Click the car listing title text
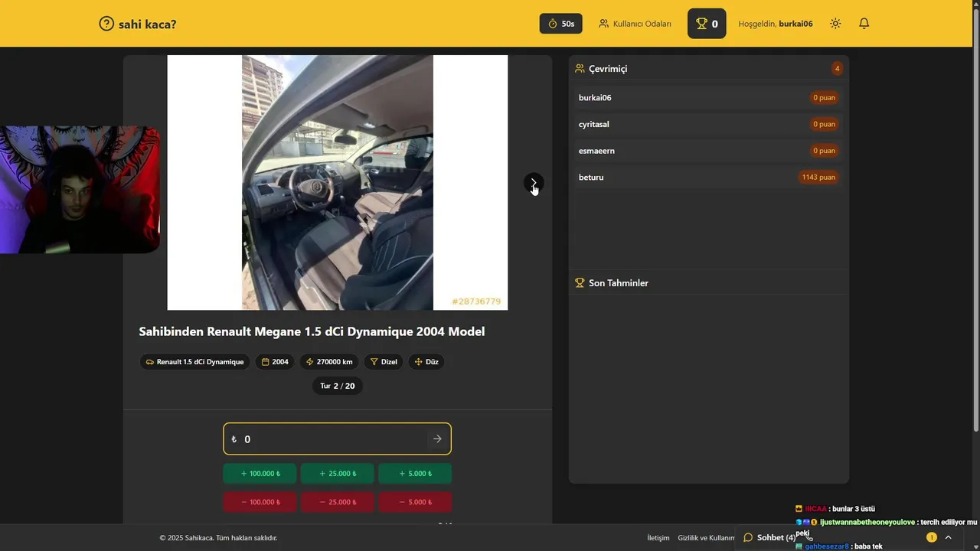 click(312, 331)
